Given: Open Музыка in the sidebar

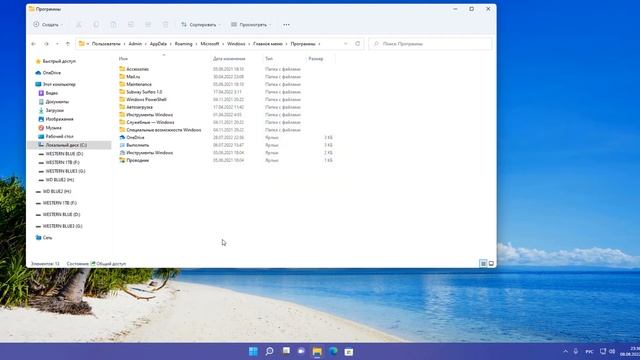Looking at the screenshot, I should coord(50,128).
